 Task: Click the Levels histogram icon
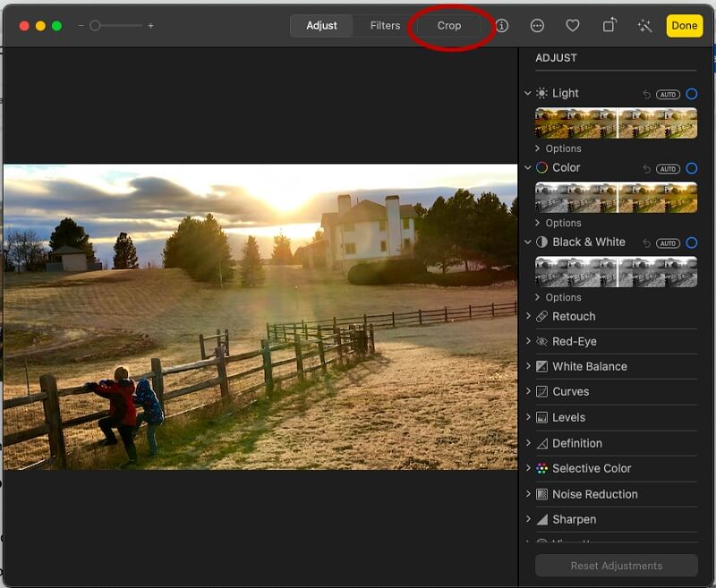click(x=541, y=417)
